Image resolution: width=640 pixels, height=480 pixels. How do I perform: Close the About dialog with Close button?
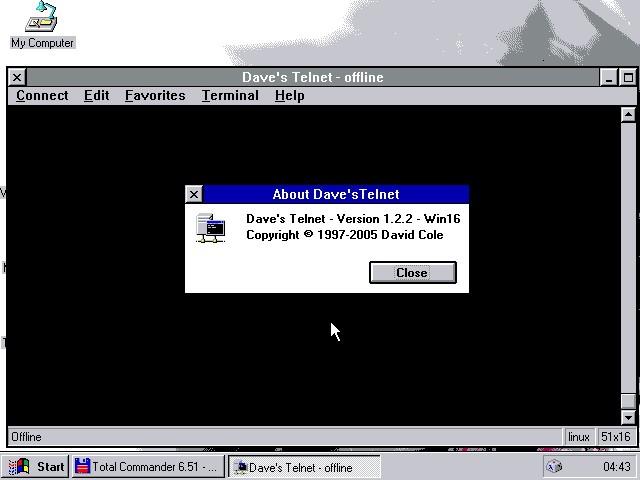point(413,272)
